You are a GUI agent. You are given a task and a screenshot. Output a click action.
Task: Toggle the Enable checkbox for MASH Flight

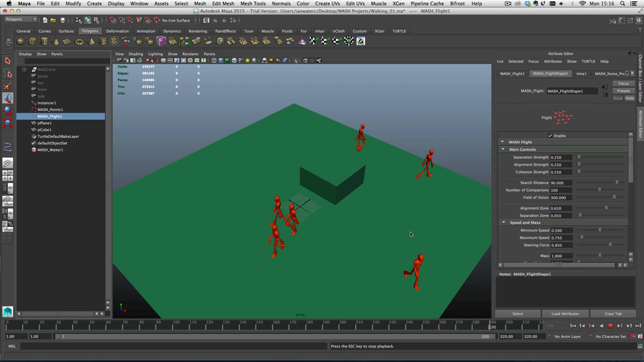(x=550, y=136)
